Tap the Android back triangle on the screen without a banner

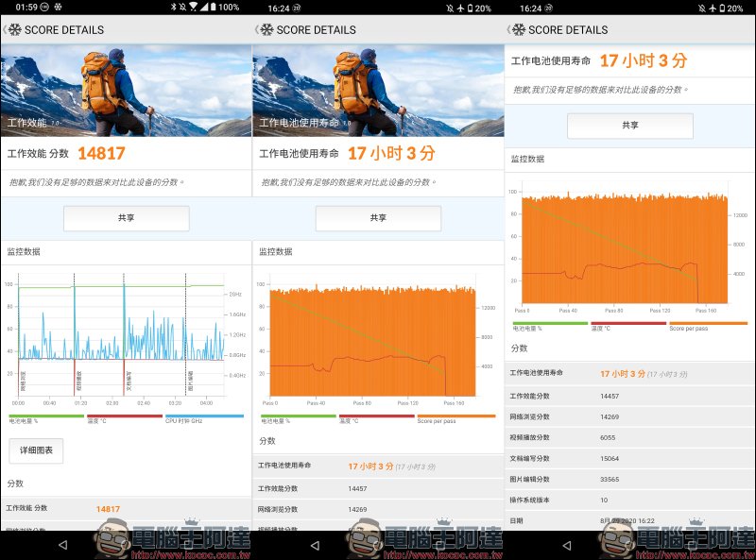point(567,545)
